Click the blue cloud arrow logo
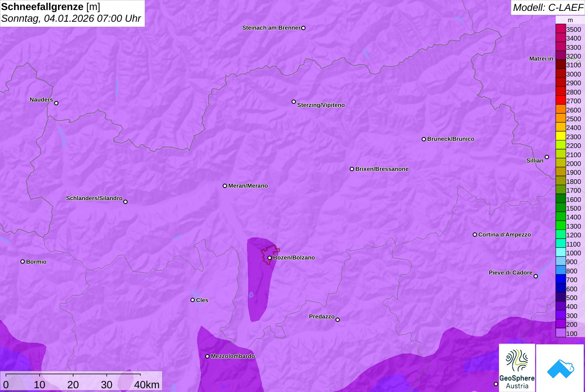585x392 pixels. point(560,368)
